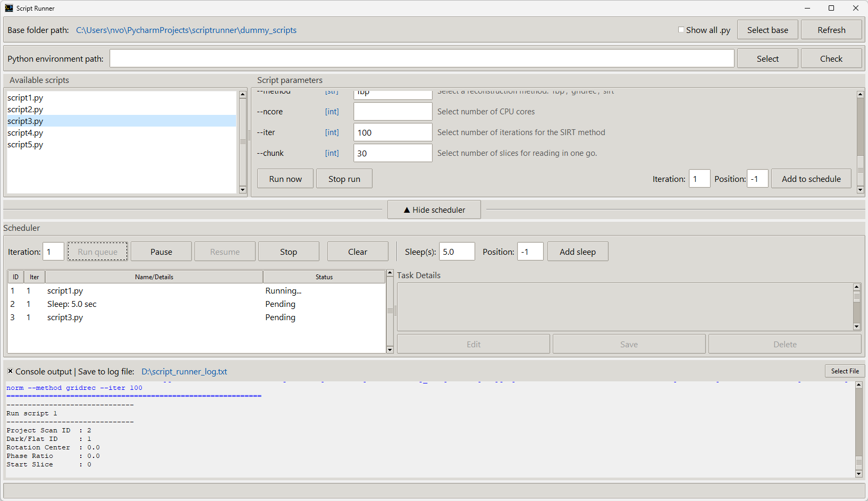
Task: Click the Name/Details column header
Action: (154, 277)
